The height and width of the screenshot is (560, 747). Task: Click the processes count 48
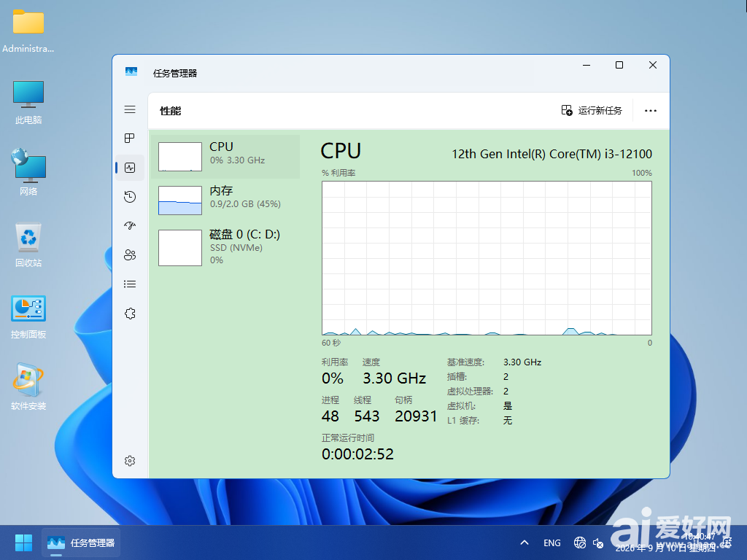click(330, 416)
